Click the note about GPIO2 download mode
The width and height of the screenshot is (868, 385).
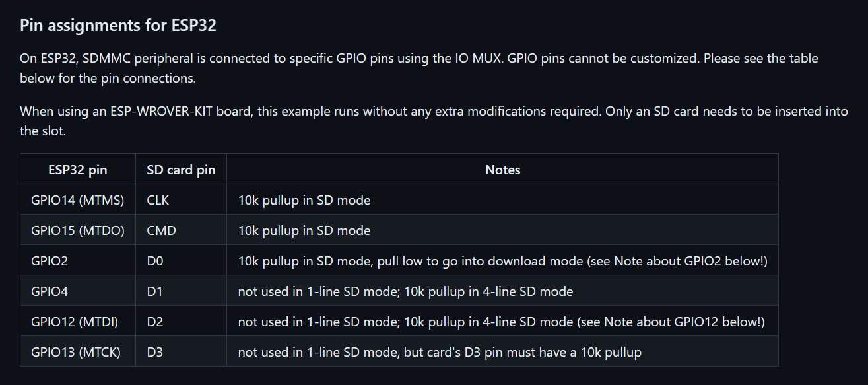[x=502, y=261]
